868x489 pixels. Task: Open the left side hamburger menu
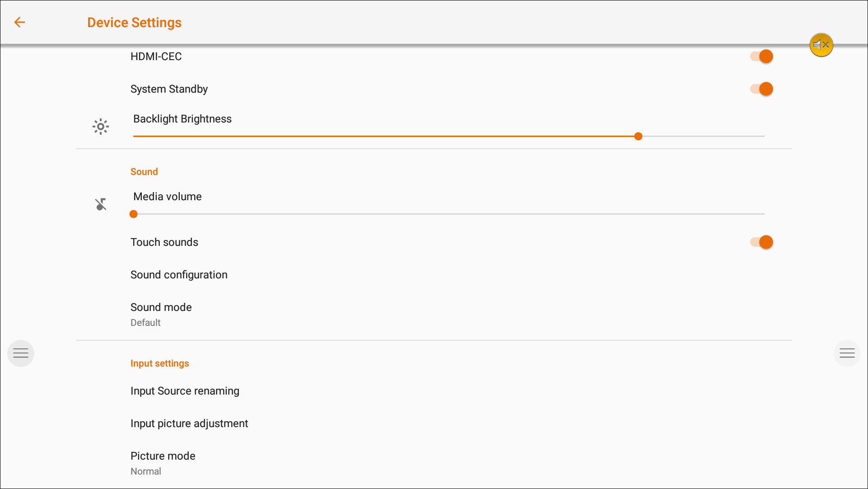tap(21, 353)
